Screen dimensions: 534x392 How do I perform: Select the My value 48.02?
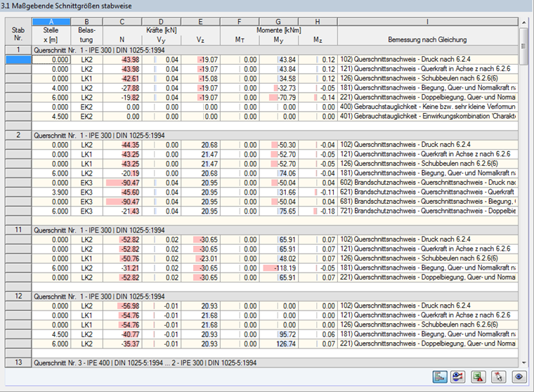pyautogui.click(x=278, y=259)
